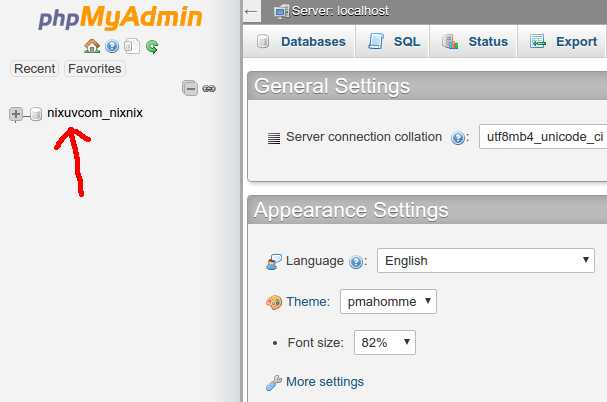Open the Theme dropdown showing pmahomme
Screen dimensions: 607x402
click(x=388, y=301)
